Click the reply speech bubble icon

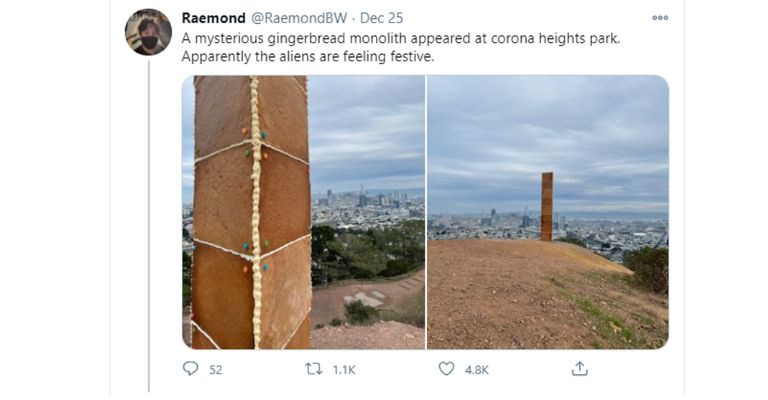pyautogui.click(x=191, y=369)
